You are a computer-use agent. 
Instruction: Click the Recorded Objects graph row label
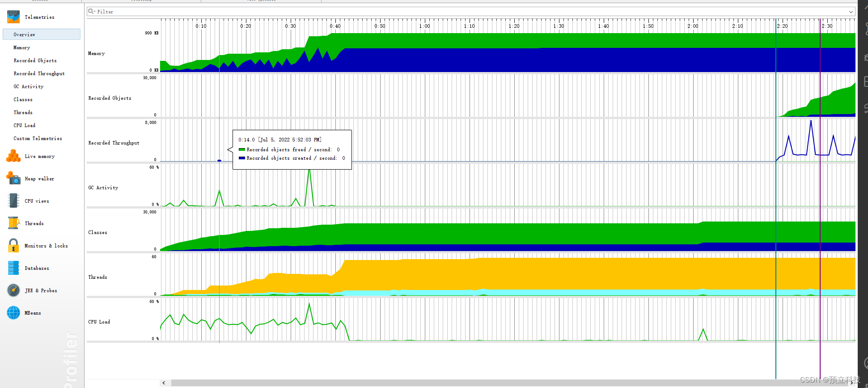coord(110,98)
